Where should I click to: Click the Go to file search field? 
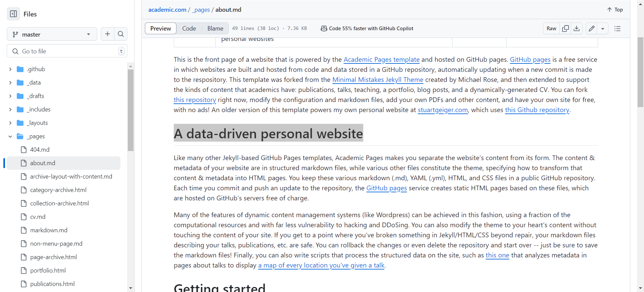tap(67, 51)
